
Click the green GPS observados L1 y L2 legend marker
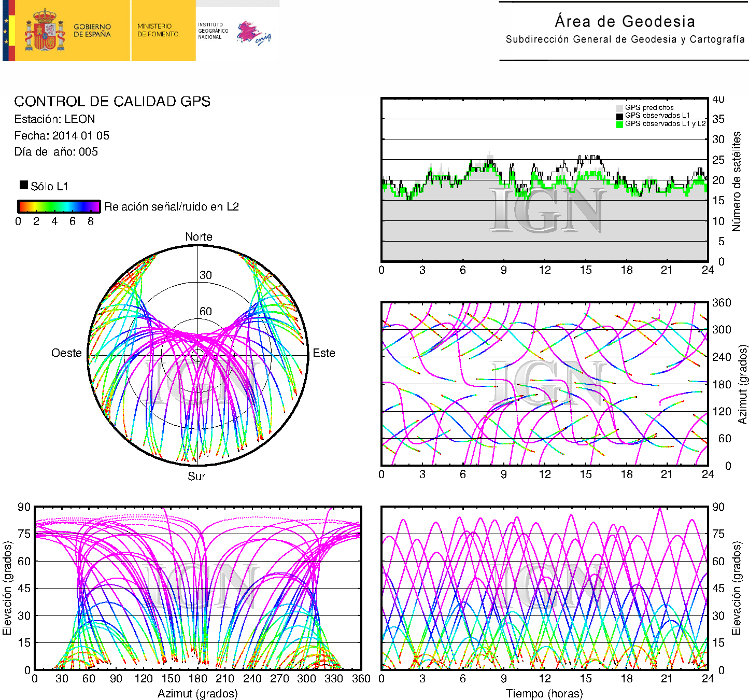(619, 124)
